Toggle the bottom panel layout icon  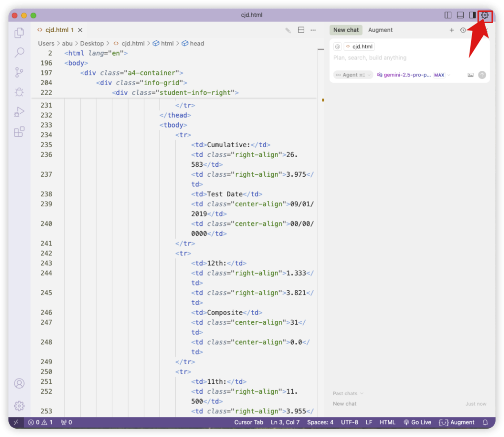tap(460, 15)
